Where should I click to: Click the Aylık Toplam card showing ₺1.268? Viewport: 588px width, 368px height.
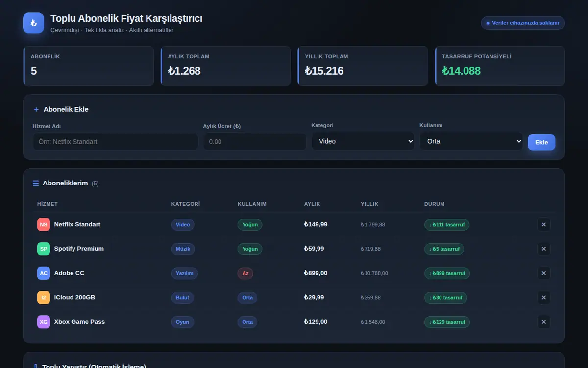[225, 66]
